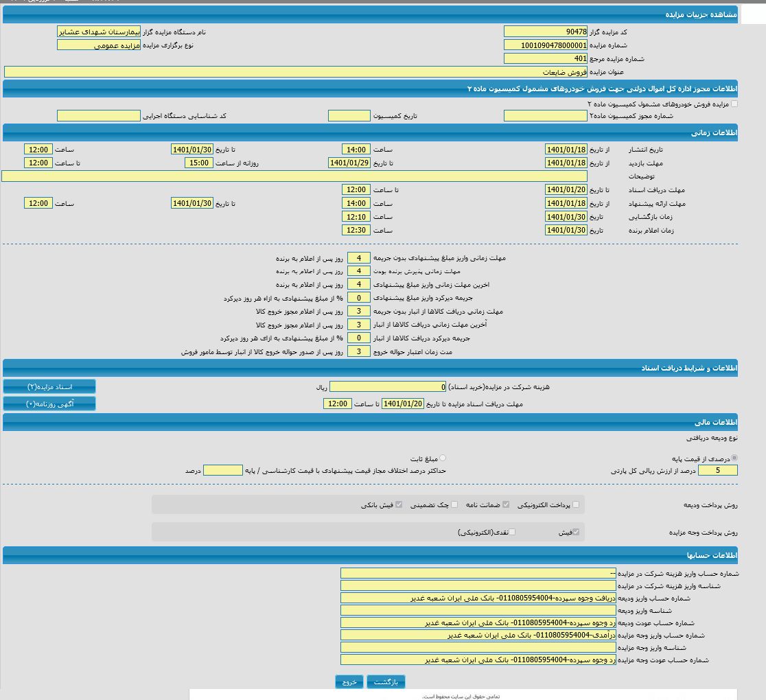Click the maximum price difference percent field
Viewport: 766px width, 700px height.
point(222,471)
